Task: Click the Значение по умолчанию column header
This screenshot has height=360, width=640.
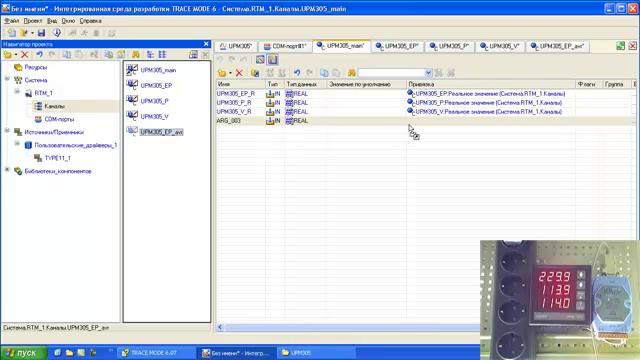Action: pyautogui.click(x=366, y=84)
